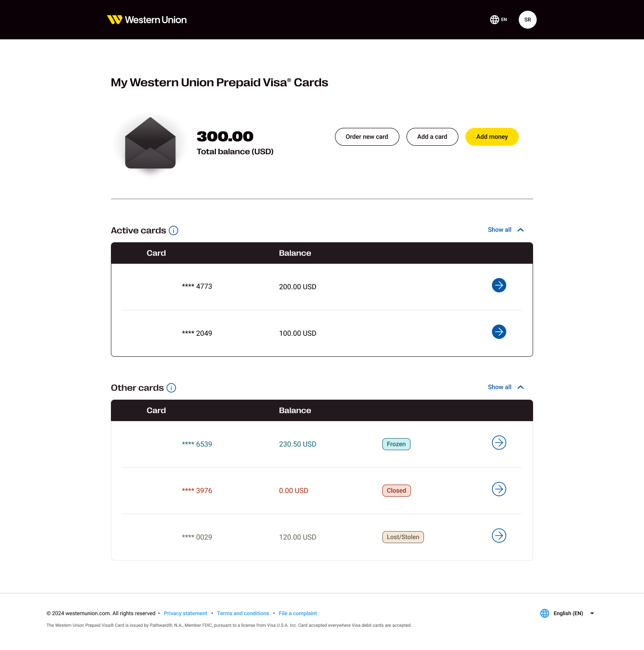Open Terms and conditions footer link

(243, 613)
